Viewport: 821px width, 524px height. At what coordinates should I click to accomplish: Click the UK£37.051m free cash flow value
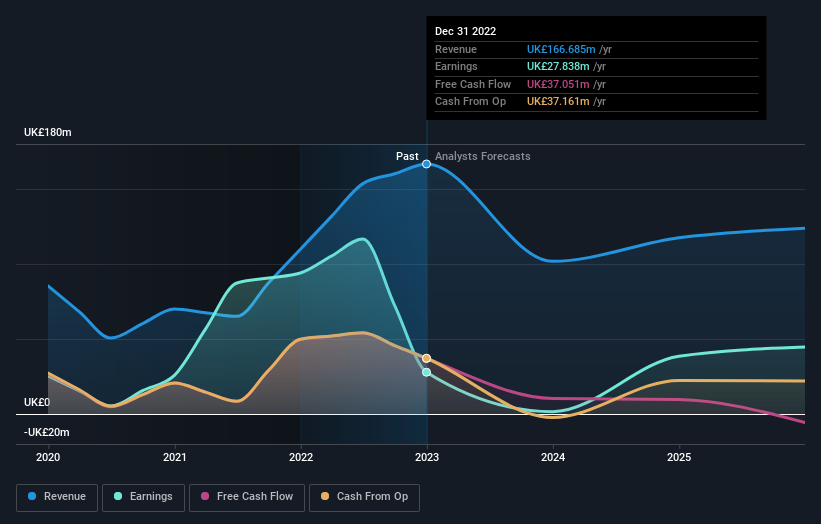[x=558, y=84]
